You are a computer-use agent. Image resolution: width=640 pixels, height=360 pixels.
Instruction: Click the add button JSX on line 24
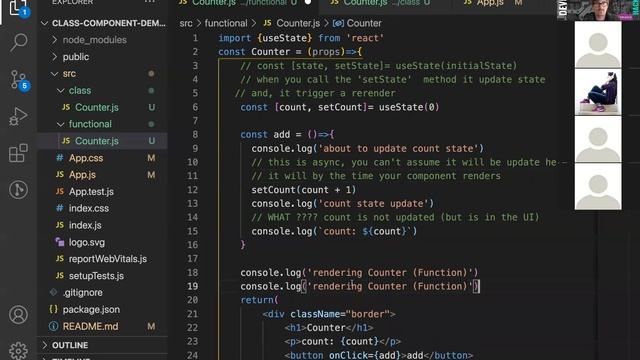click(379, 355)
